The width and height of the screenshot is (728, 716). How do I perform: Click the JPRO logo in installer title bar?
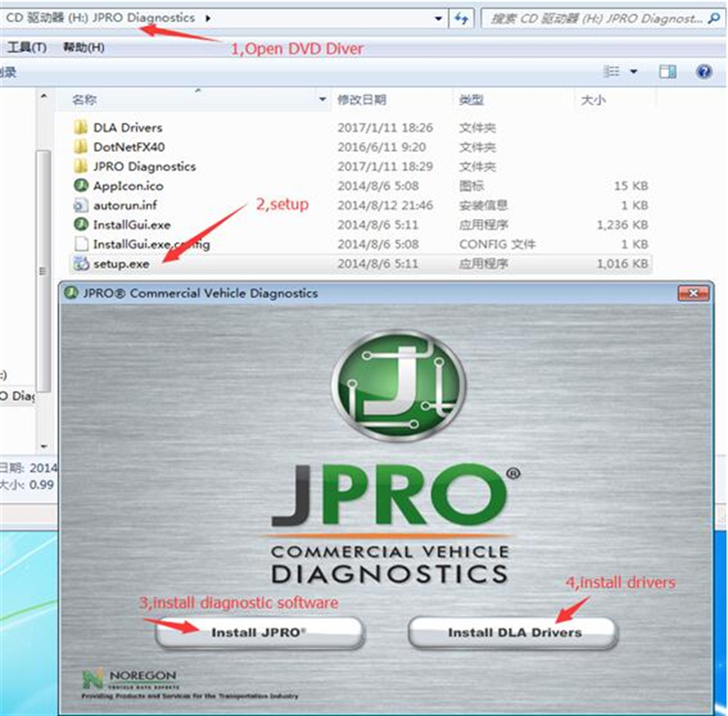pos(72,293)
